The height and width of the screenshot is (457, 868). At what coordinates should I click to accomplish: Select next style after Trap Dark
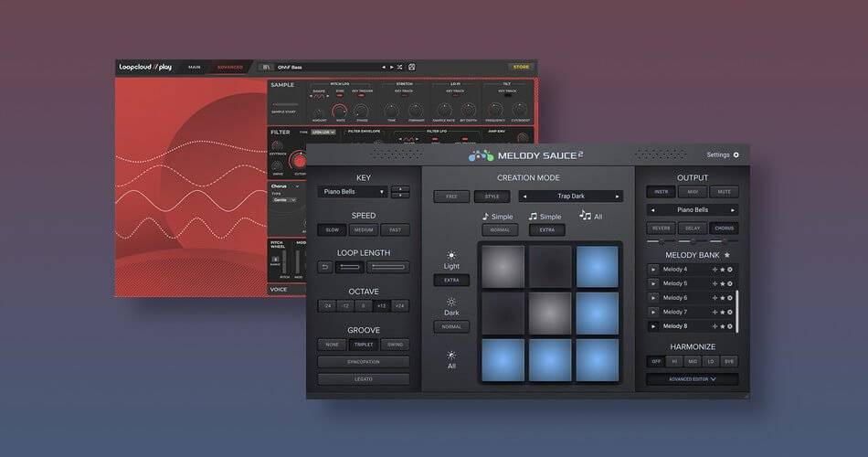[618, 197]
